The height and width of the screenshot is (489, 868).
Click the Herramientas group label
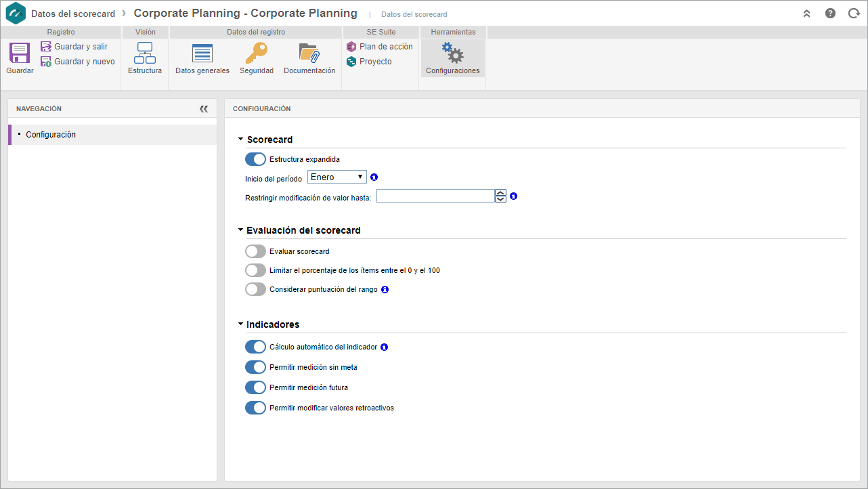point(453,32)
